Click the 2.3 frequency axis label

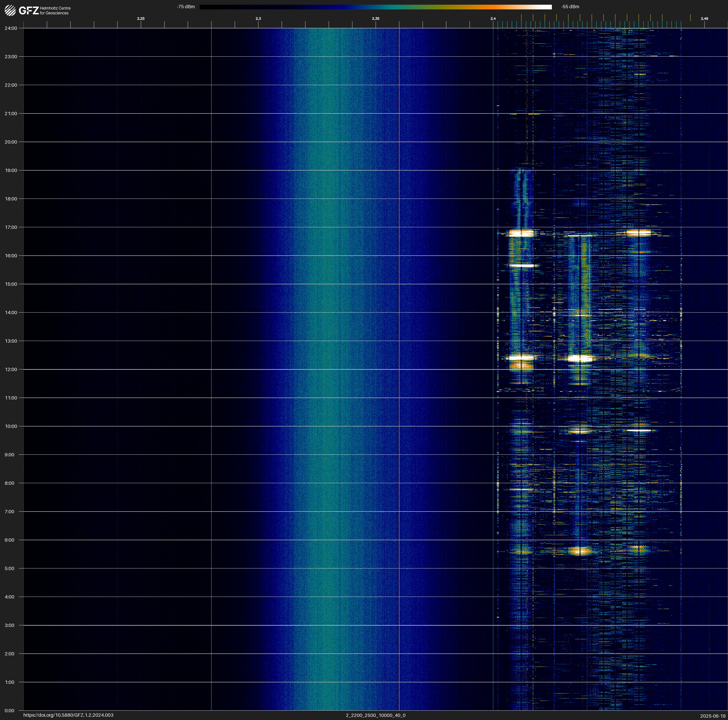click(x=258, y=19)
